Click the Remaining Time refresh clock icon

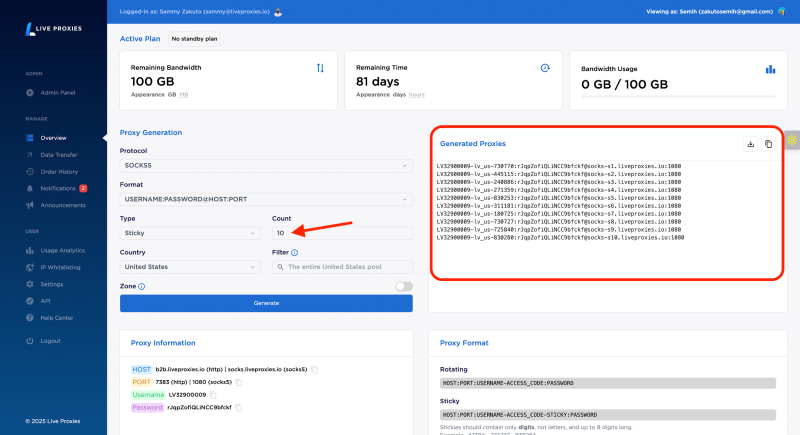[545, 68]
